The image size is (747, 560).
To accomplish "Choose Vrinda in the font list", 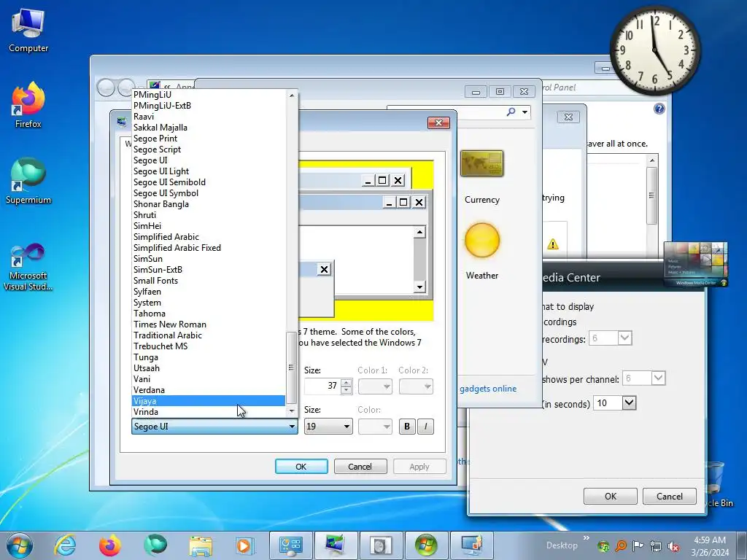I will click(x=208, y=412).
